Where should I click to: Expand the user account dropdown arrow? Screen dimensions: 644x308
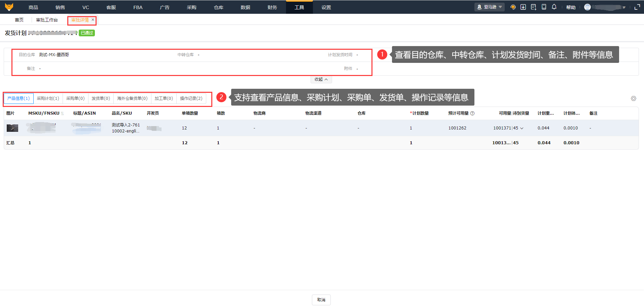(624, 7)
